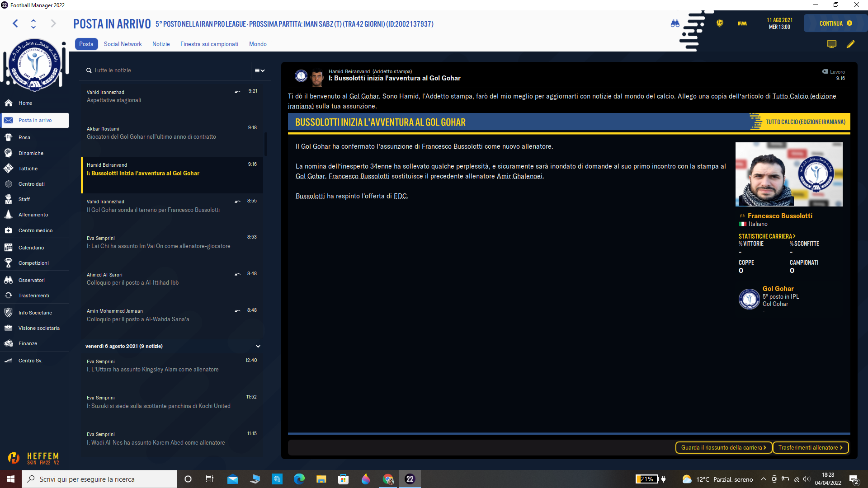Click Guarda il riassunto della carriera button
868x488 pixels.
722,447
